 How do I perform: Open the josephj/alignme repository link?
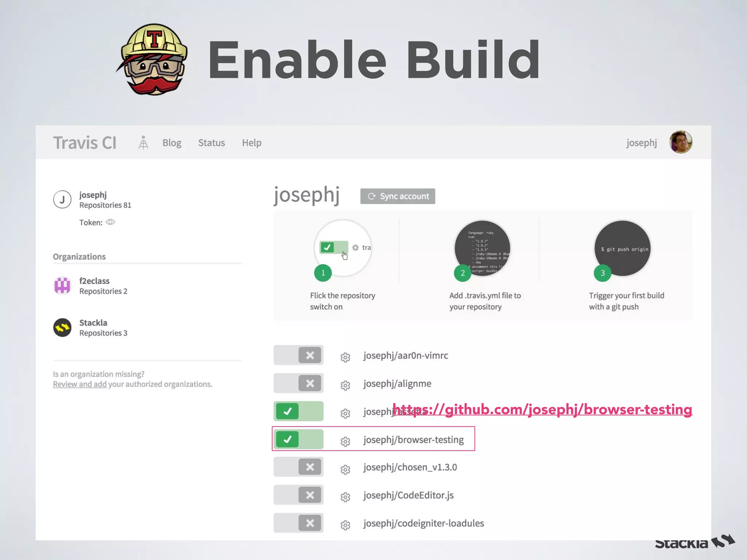click(x=397, y=384)
